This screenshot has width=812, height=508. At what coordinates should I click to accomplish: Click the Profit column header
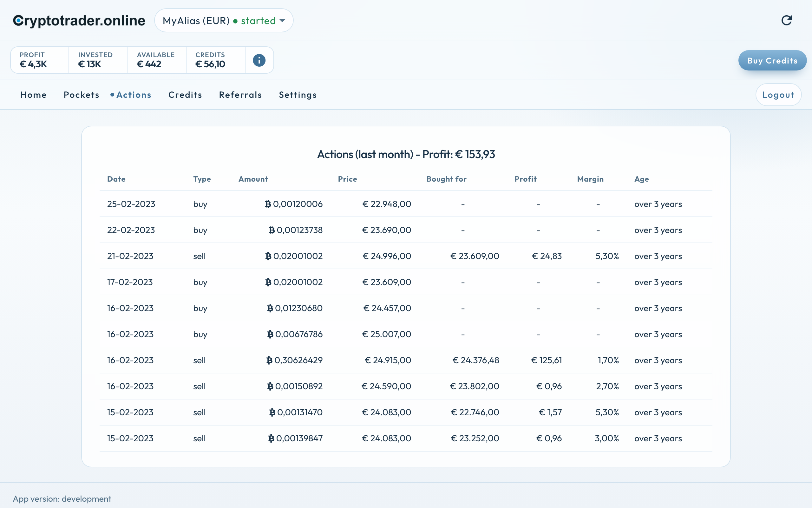[x=526, y=179]
